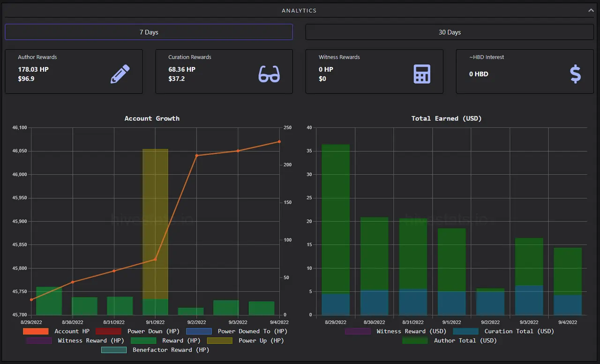The width and height of the screenshot is (600, 364).
Task: Click the yellow Power Up (HP) legend swatch
Action: pos(220,341)
